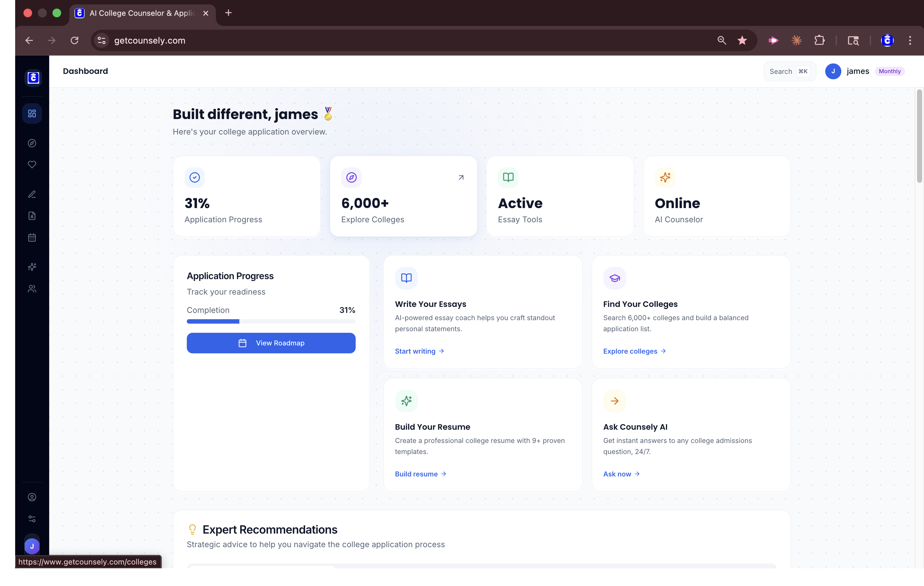The image size is (924, 586).
Task: Open the compass Explore icon in sidebar
Action: point(32,143)
